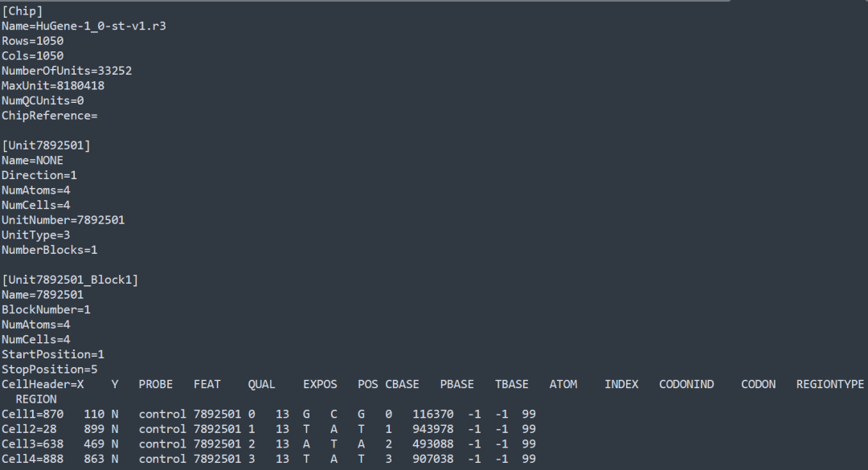This screenshot has height=470, width=868.
Task: Click the Y value 863 in Cell4 row
Action: point(94,460)
